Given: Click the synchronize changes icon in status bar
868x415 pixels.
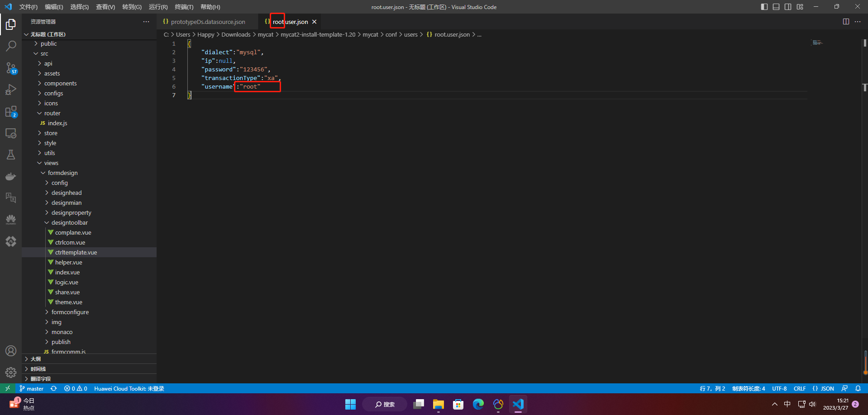Looking at the screenshot, I should click(53, 388).
